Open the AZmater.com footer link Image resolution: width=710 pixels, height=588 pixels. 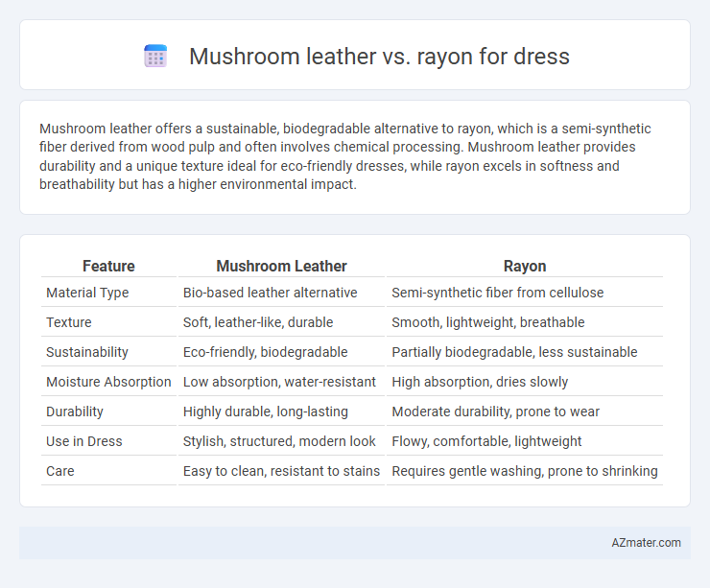(646, 543)
